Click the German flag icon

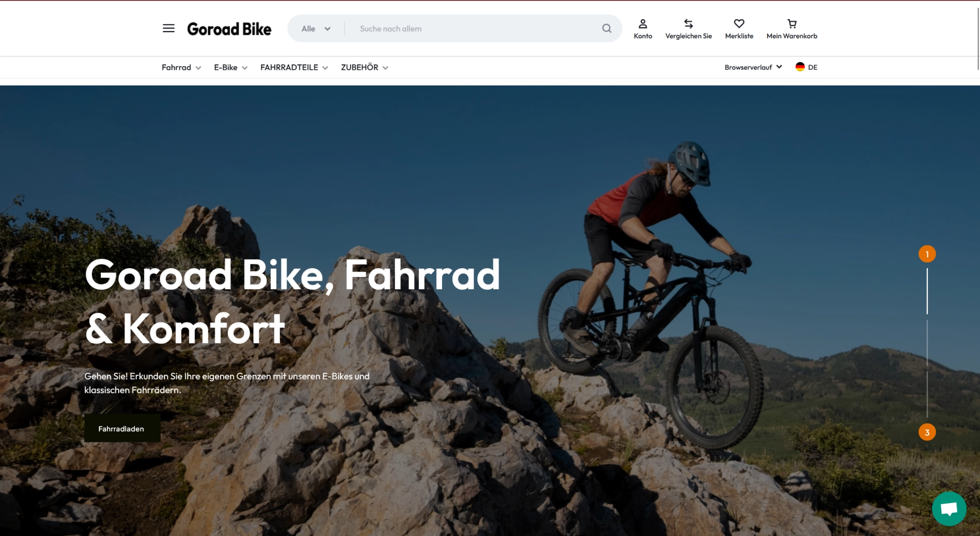coord(800,67)
